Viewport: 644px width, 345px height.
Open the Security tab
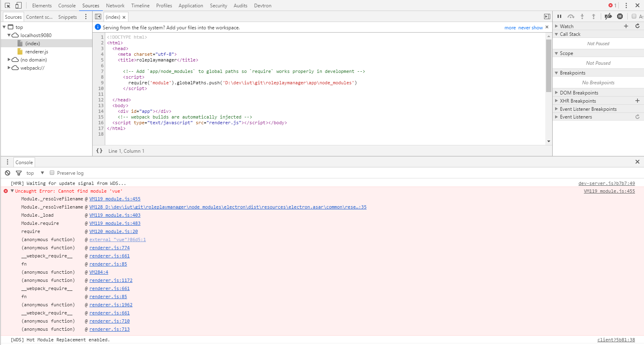tap(219, 6)
